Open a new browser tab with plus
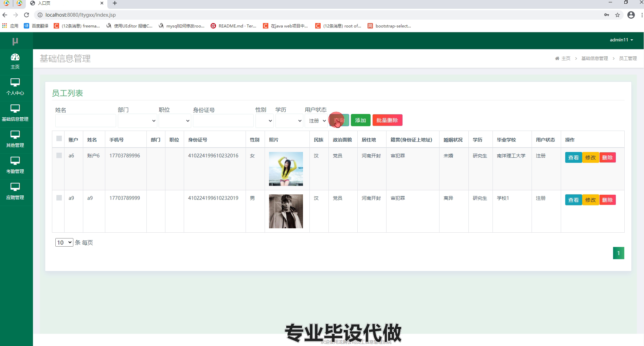This screenshot has width=644, height=346. (115, 3)
